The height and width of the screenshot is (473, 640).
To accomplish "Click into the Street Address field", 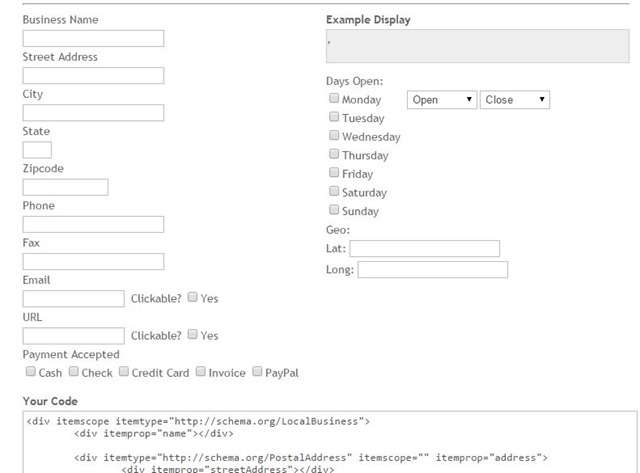I will pyautogui.click(x=93, y=76).
